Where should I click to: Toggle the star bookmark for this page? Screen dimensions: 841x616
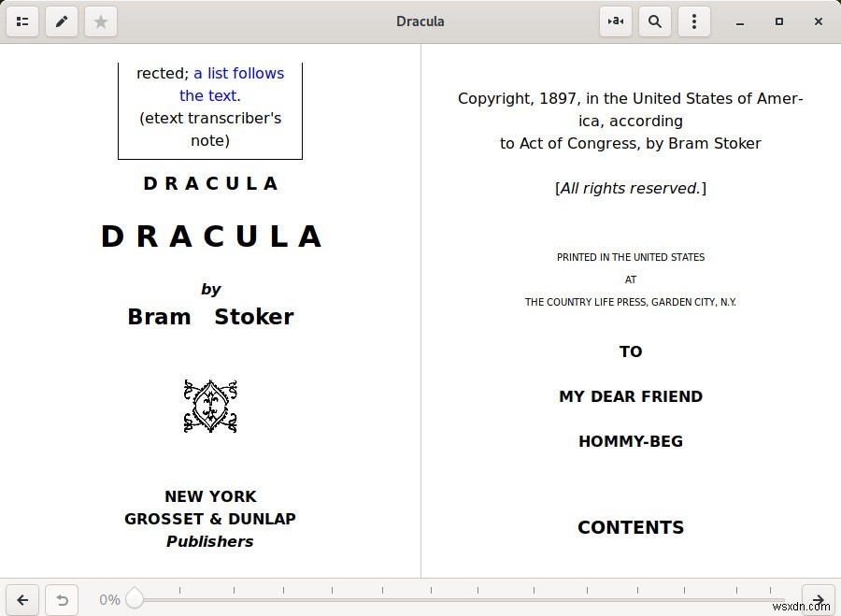[101, 21]
